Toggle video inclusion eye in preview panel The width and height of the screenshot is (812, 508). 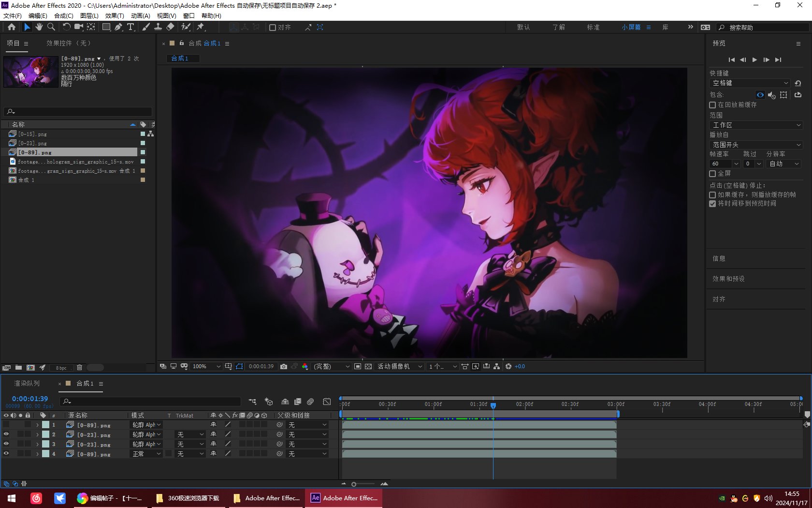coord(760,95)
